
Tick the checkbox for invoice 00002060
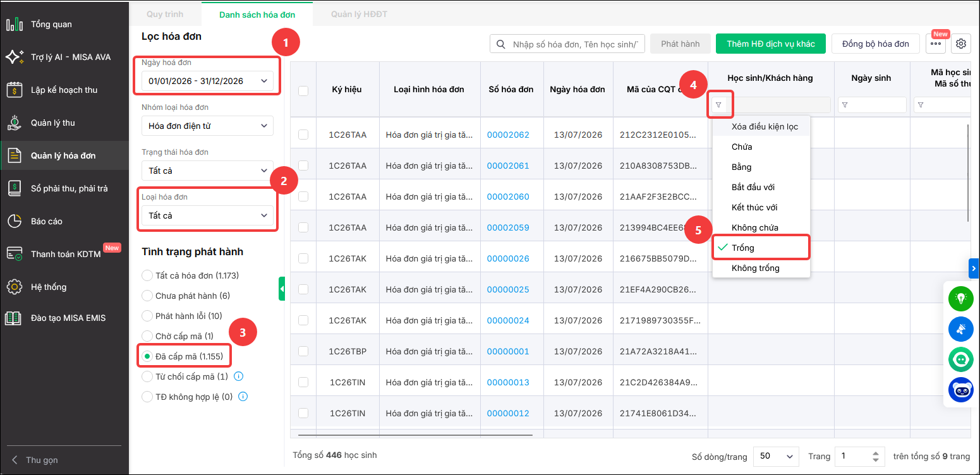click(x=303, y=196)
